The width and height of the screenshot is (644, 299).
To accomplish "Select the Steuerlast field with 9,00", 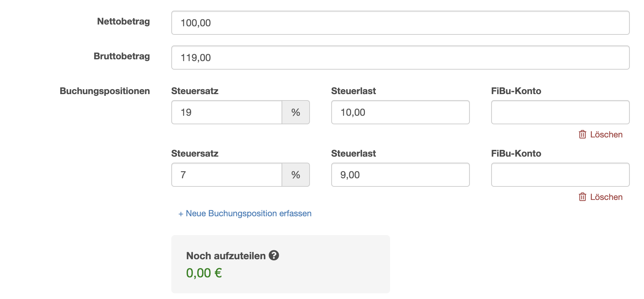I will point(400,175).
